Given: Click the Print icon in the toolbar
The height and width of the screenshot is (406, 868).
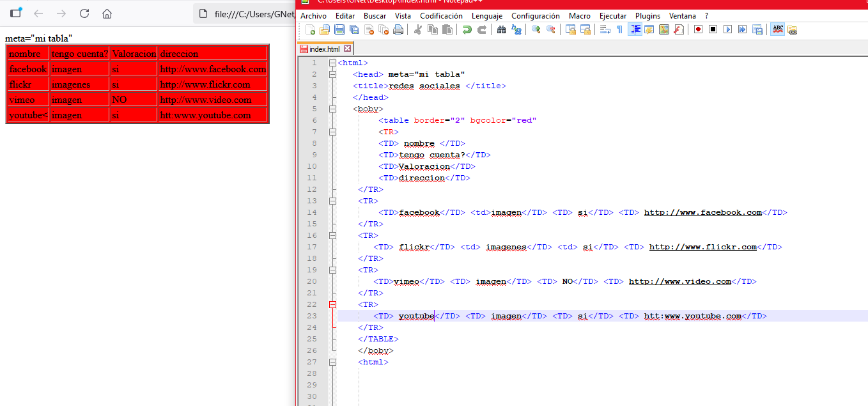Looking at the screenshot, I should 398,29.
